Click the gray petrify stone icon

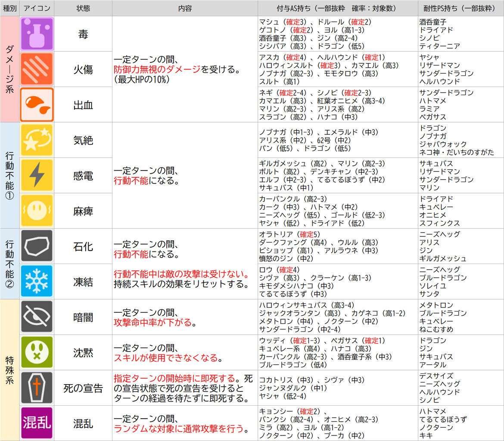(37, 246)
